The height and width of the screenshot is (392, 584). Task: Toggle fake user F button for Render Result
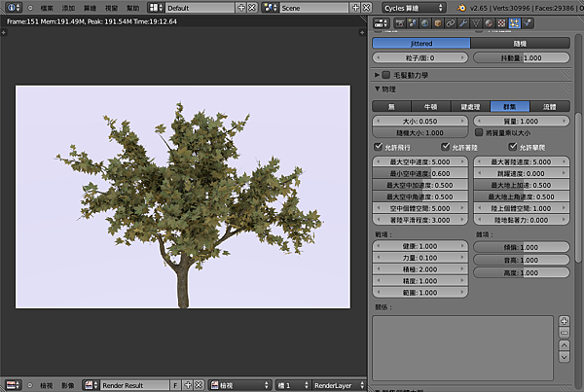click(175, 385)
